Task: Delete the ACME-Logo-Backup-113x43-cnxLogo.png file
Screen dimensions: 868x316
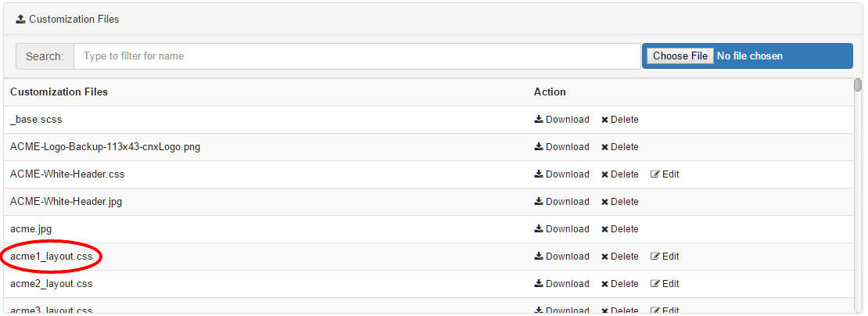Action: [x=619, y=147]
